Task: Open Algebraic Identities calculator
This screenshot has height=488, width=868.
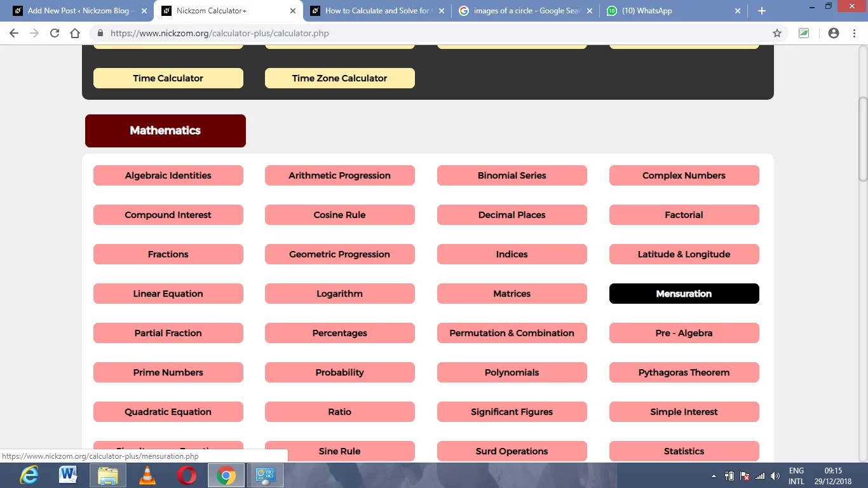Action: (168, 175)
